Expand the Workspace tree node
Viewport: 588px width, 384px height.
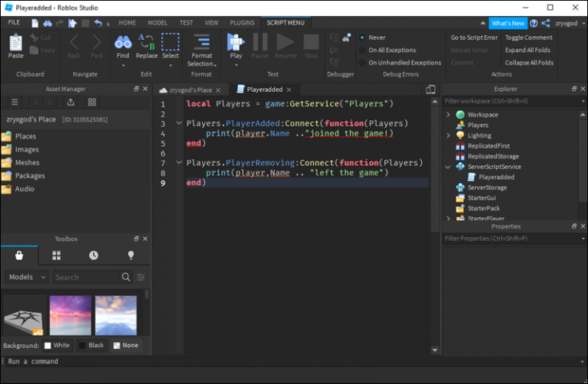tap(449, 115)
